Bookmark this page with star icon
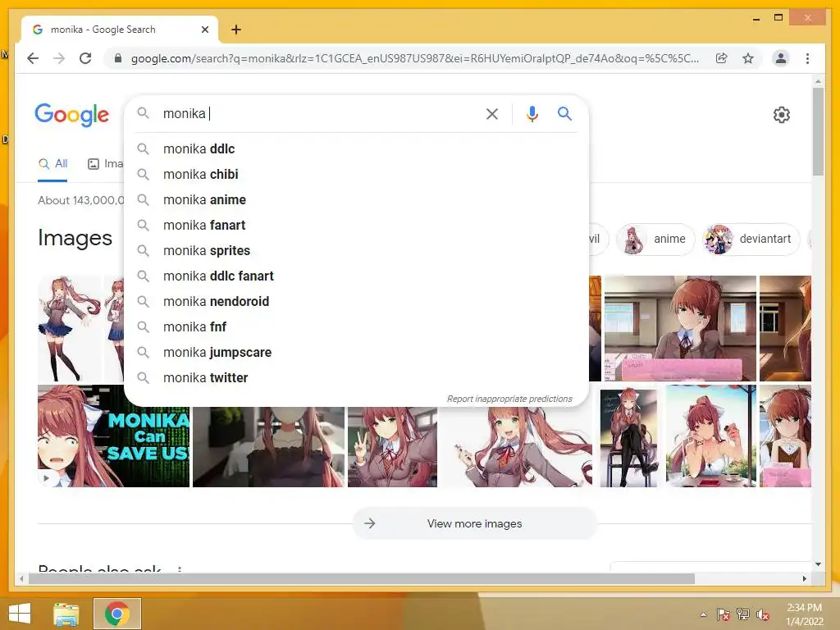This screenshot has width=840, height=630. [x=748, y=58]
